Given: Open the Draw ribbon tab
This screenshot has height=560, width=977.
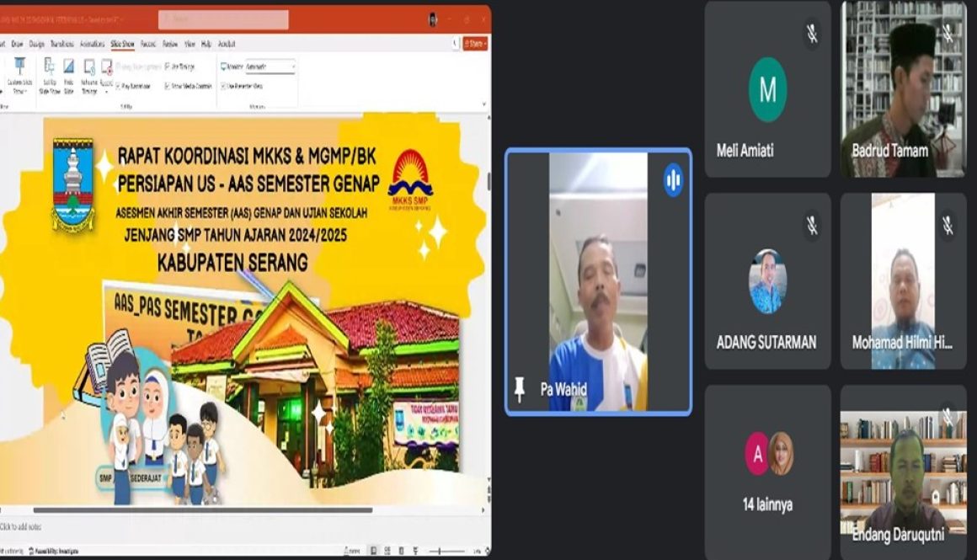Looking at the screenshot, I should (x=17, y=45).
